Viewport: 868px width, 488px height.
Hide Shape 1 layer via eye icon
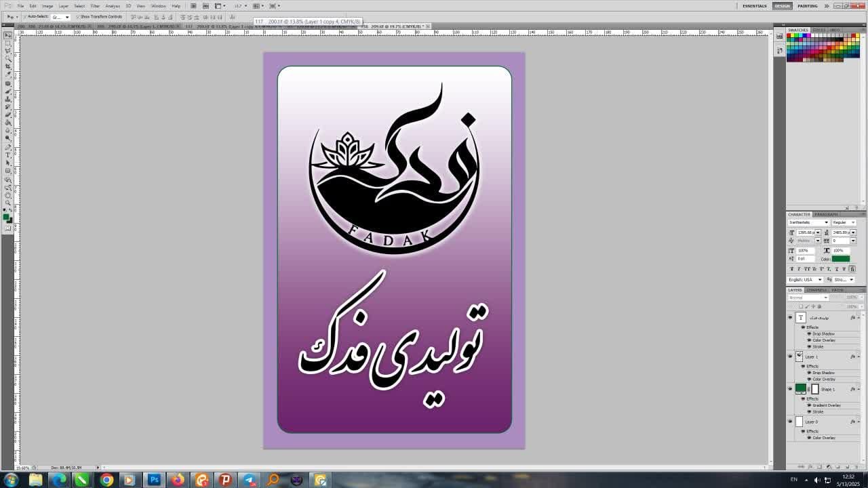[790, 389]
